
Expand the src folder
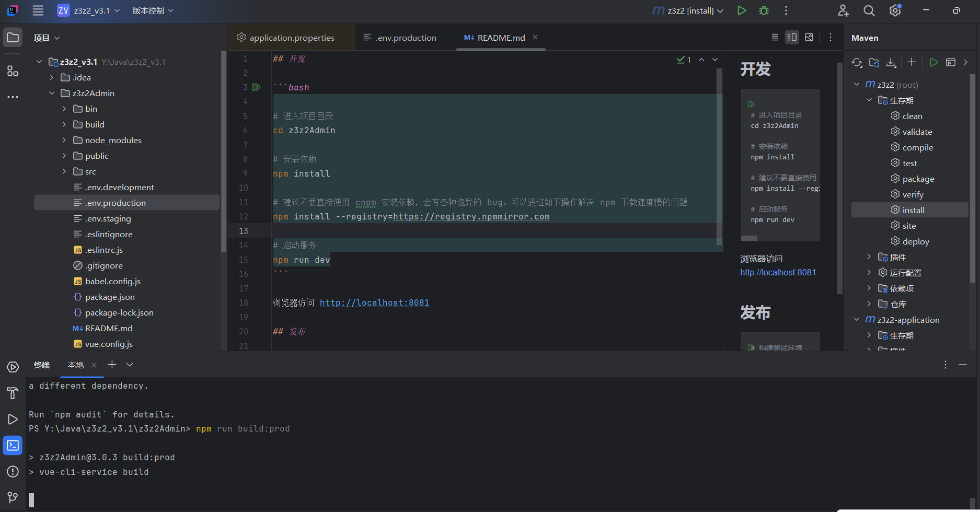point(64,171)
